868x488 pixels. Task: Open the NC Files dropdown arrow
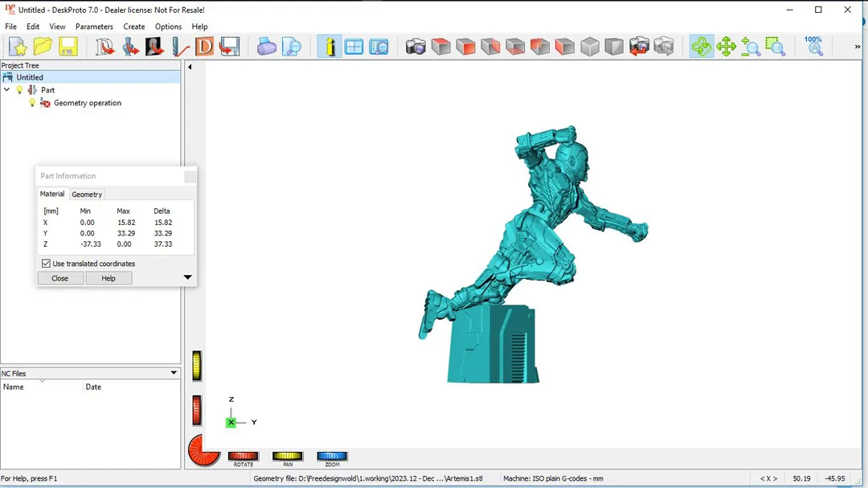(174, 373)
